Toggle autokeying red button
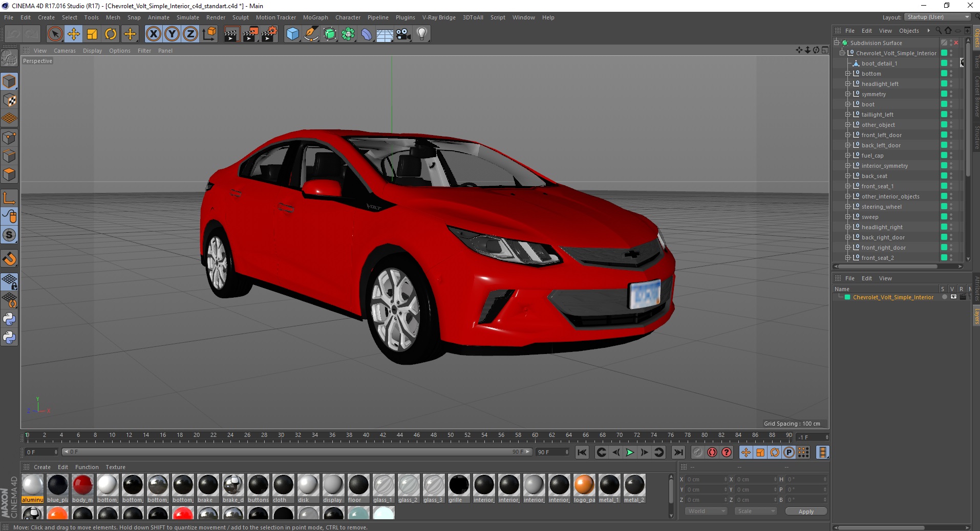 coord(712,452)
